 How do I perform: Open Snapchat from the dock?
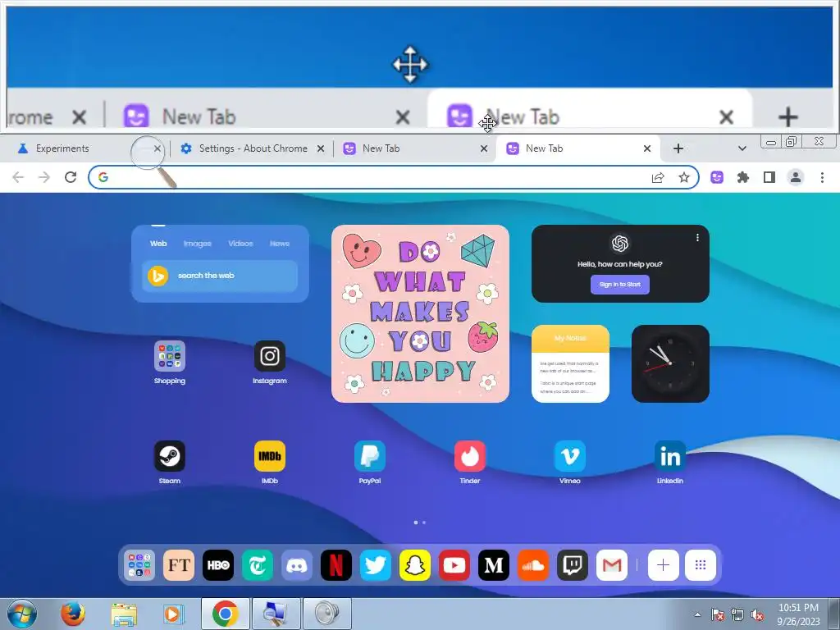[414, 565]
